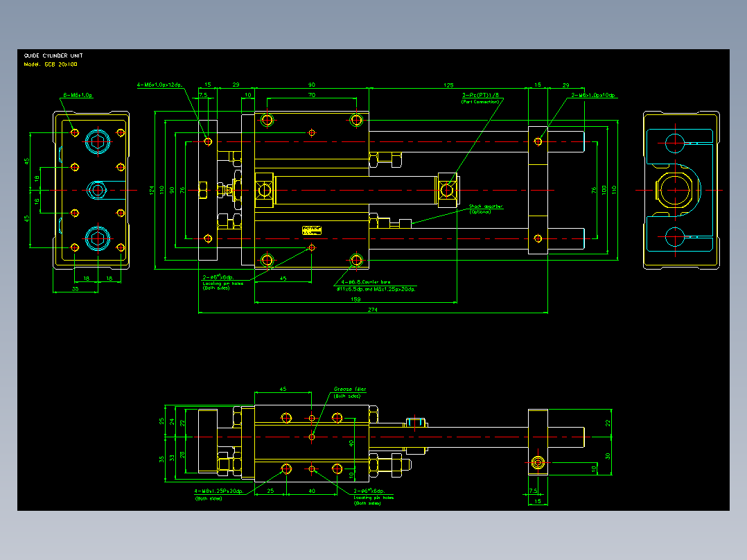747x560 pixels.
Task: Click the 28 dimension value
Action: click(x=182, y=455)
